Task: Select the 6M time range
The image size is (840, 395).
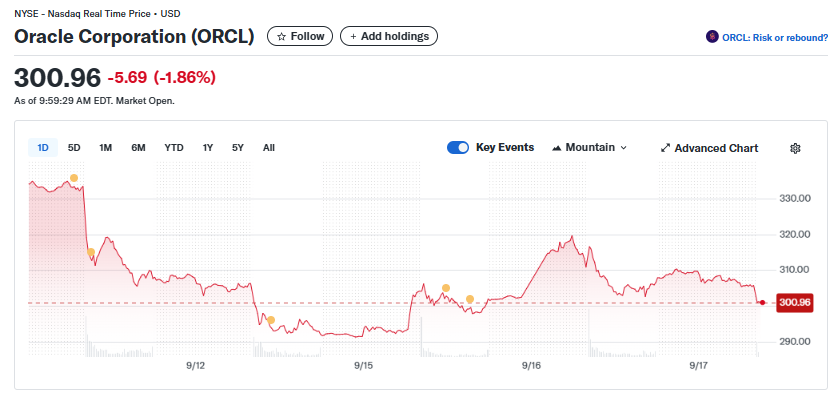Action: click(138, 147)
